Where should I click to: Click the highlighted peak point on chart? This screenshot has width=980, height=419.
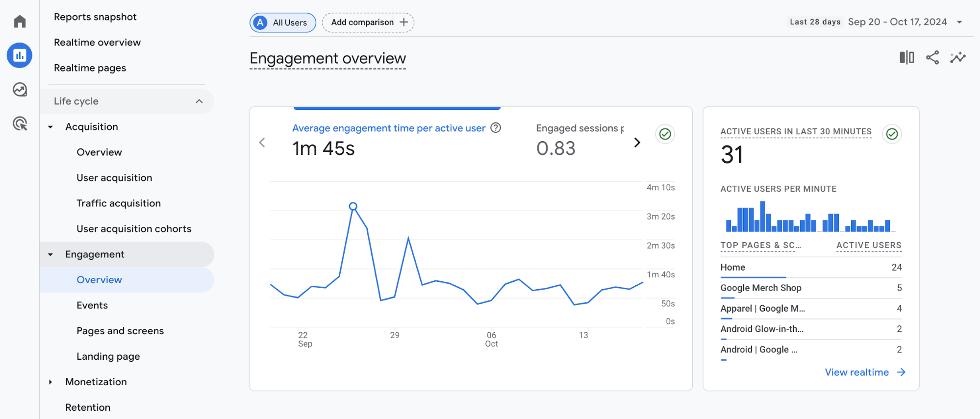[353, 206]
